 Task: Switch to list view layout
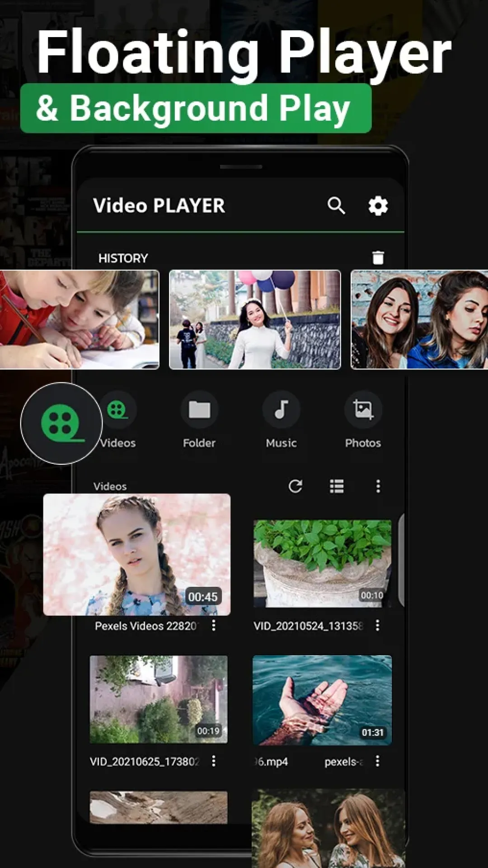[x=337, y=486]
